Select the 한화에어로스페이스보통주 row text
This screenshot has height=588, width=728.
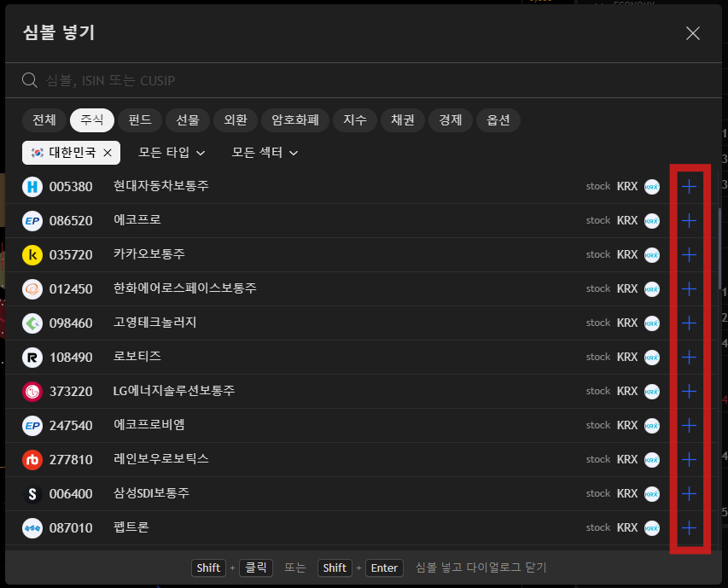click(185, 288)
